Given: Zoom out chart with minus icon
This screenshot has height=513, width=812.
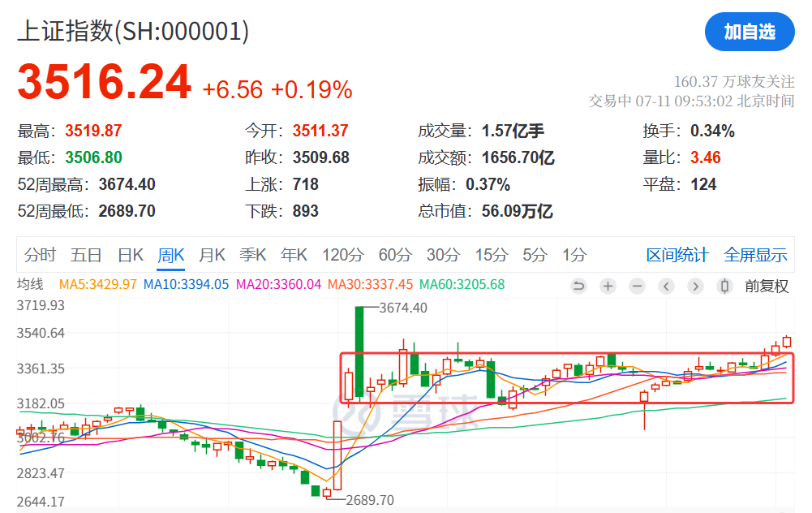Looking at the screenshot, I should 637,286.
